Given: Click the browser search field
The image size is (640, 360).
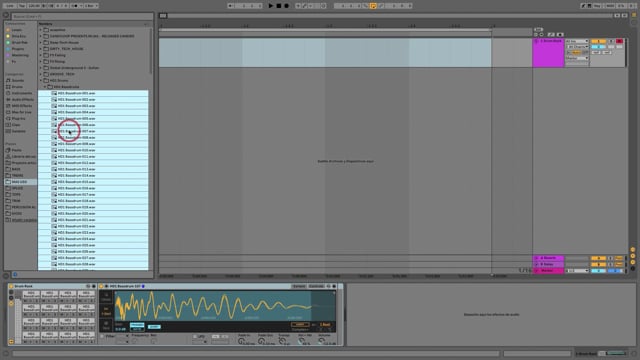Looking at the screenshot, I should coord(82,16).
